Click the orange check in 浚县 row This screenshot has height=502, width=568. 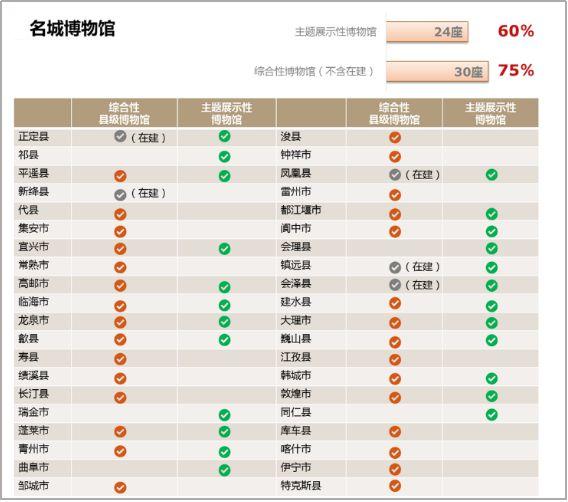coord(395,137)
